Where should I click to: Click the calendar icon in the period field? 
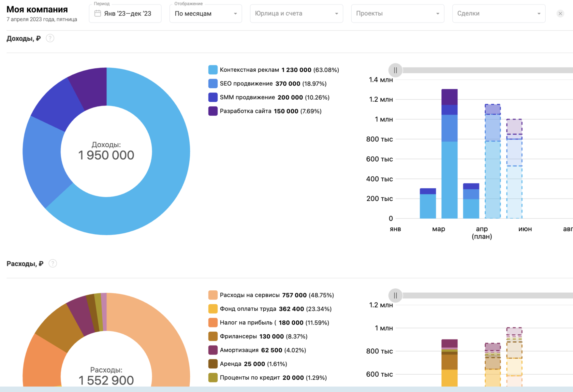[x=98, y=13]
